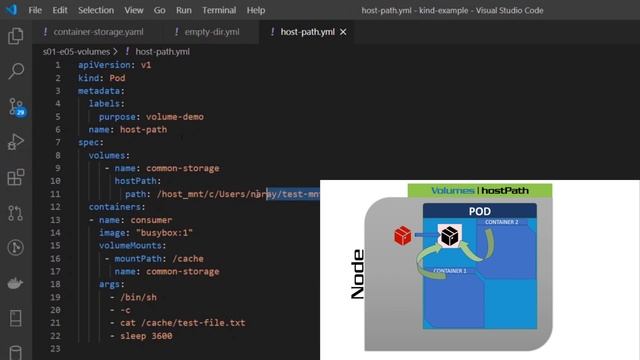
Task: Click 'cat /cache/test-file.txt' line
Action: click(x=182, y=323)
